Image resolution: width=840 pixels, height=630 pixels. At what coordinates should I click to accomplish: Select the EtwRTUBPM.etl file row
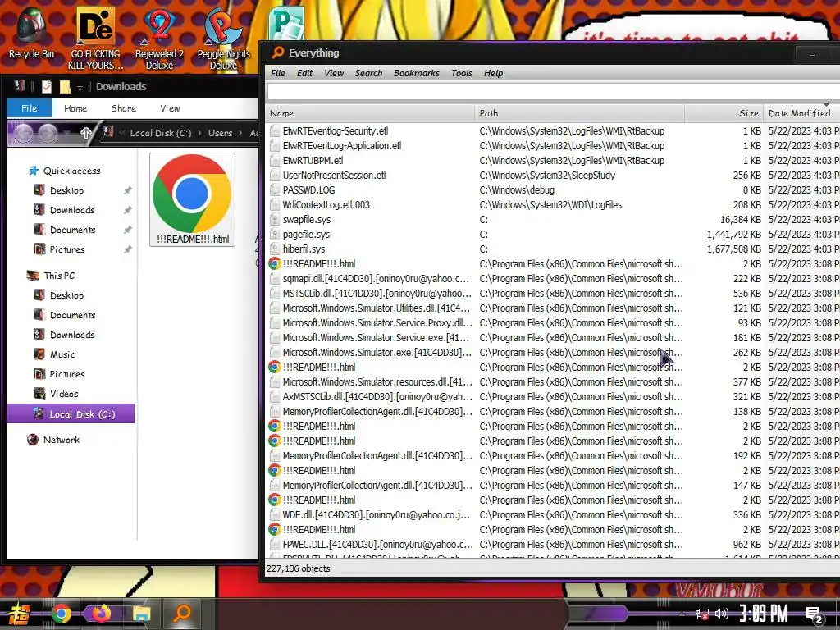[554, 160]
